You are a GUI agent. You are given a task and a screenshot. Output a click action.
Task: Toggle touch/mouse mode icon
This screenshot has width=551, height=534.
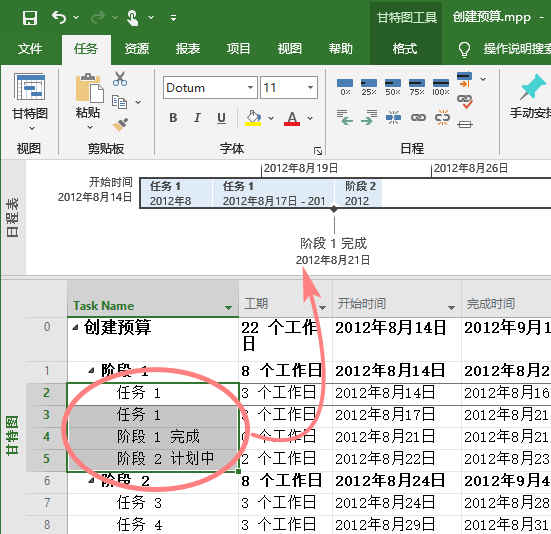point(132,18)
